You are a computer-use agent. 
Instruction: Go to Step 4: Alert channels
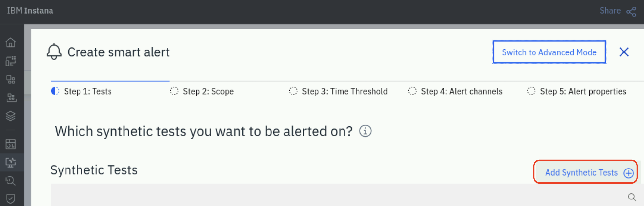point(455,91)
